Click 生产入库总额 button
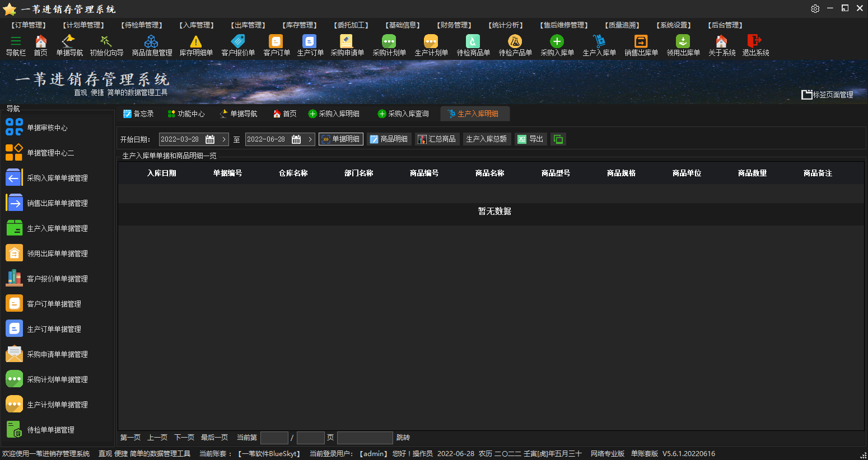868x460 pixels. (x=487, y=139)
